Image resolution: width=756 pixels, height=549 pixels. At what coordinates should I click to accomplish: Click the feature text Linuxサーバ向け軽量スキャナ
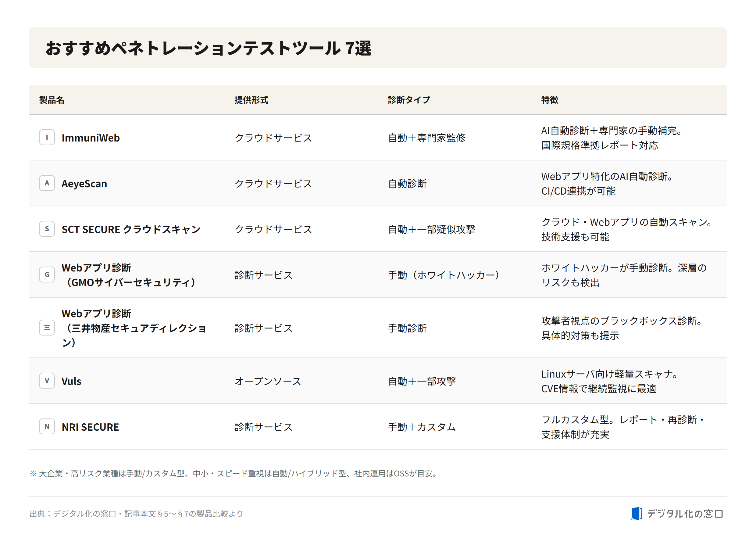click(x=610, y=381)
